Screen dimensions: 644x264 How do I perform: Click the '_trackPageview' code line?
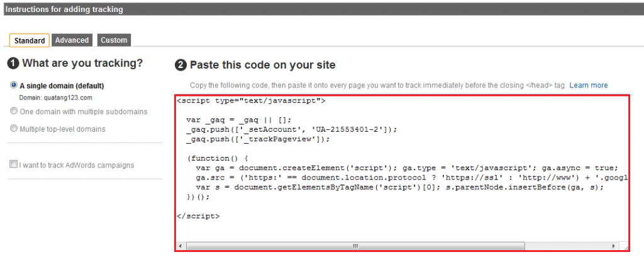(x=258, y=139)
